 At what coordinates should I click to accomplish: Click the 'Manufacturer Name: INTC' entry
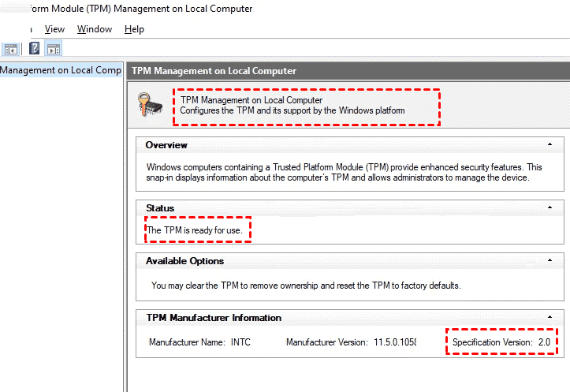click(199, 342)
